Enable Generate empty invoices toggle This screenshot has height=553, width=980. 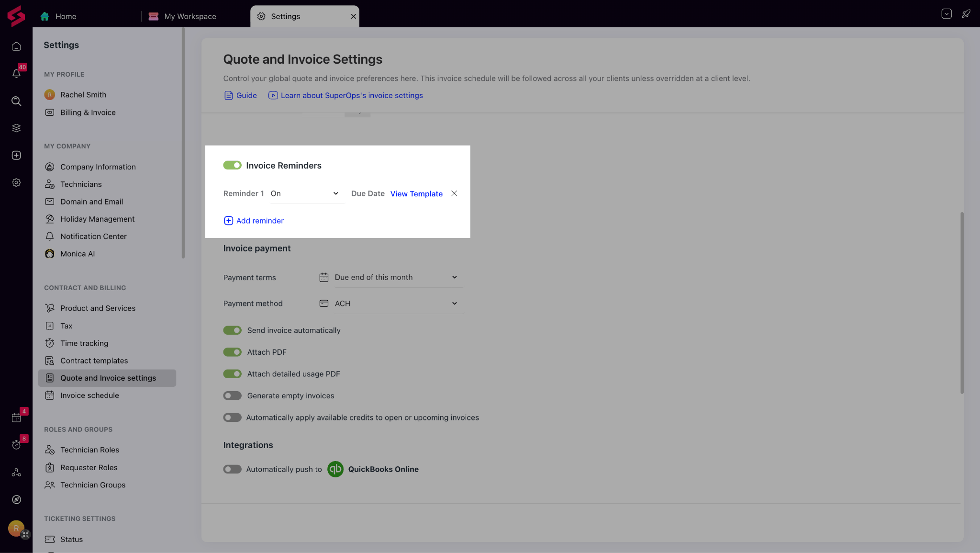(x=233, y=395)
